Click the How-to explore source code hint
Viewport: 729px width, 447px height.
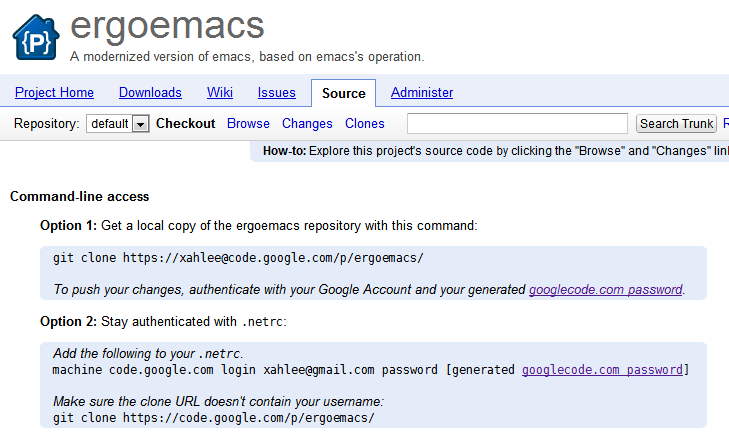(496, 151)
